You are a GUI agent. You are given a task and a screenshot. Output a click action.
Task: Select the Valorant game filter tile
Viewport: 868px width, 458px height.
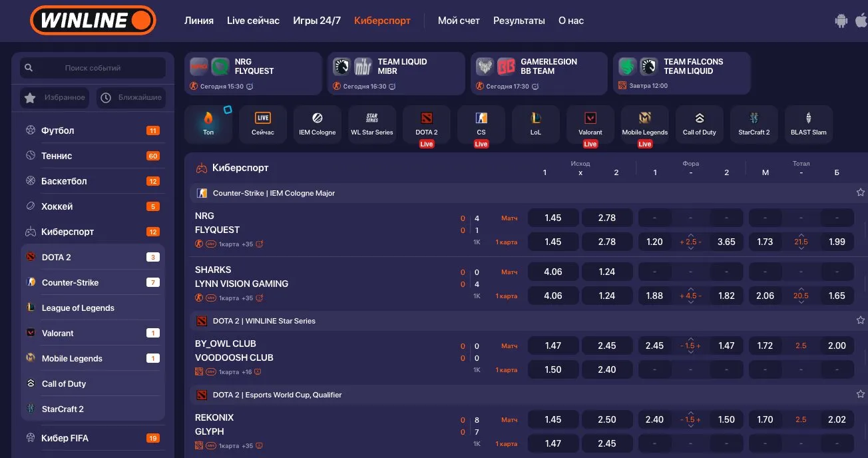[x=590, y=124]
